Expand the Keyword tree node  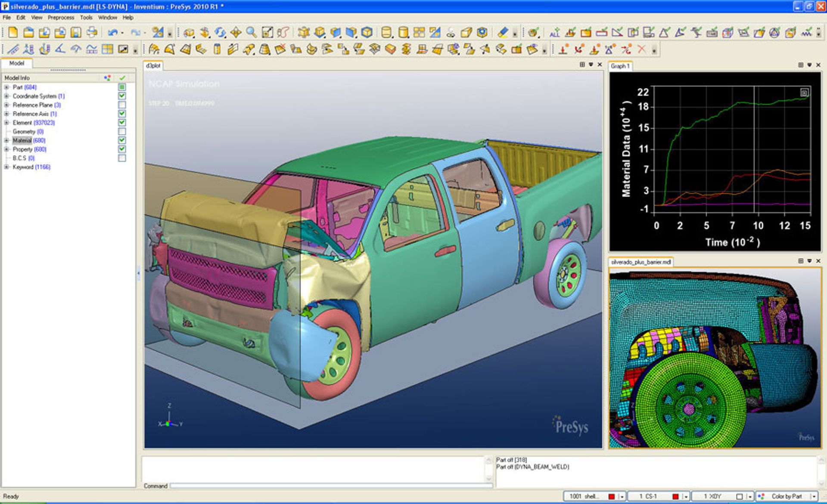pyautogui.click(x=6, y=167)
